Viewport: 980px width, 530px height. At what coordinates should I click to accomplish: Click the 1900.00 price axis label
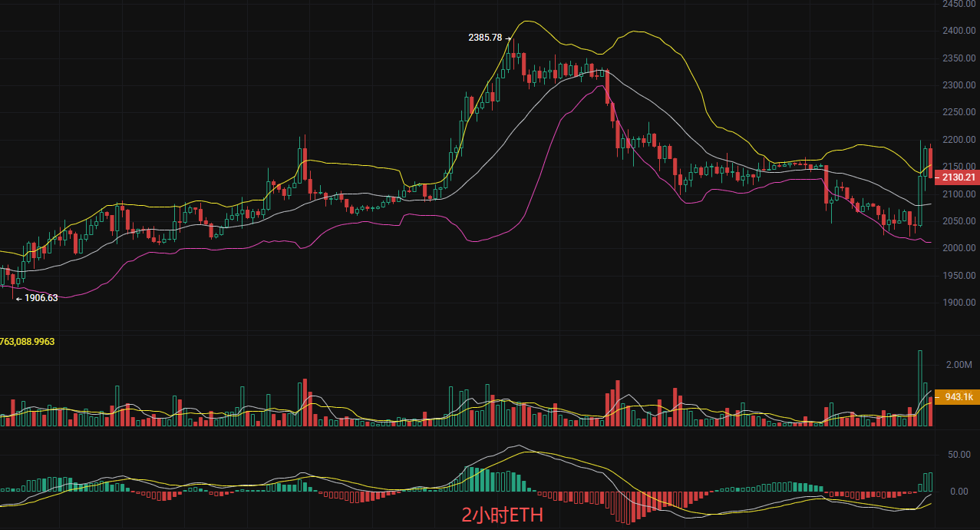(x=958, y=303)
